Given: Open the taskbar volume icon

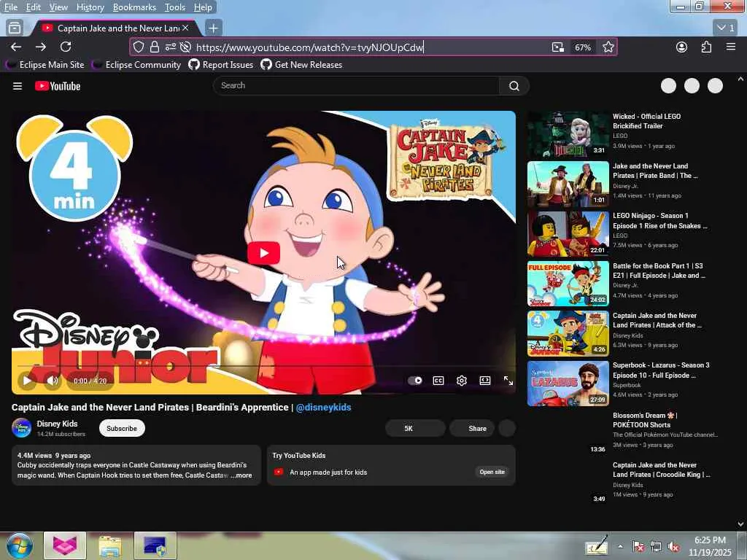Looking at the screenshot, I should pyautogui.click(x=673, y=547).
